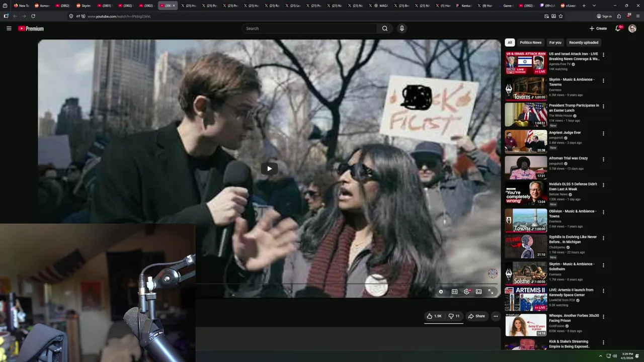The height and width of the screenshot is (362, 644).
Task: Go to YouTube Premium home logo
Action: coord(31,29)
